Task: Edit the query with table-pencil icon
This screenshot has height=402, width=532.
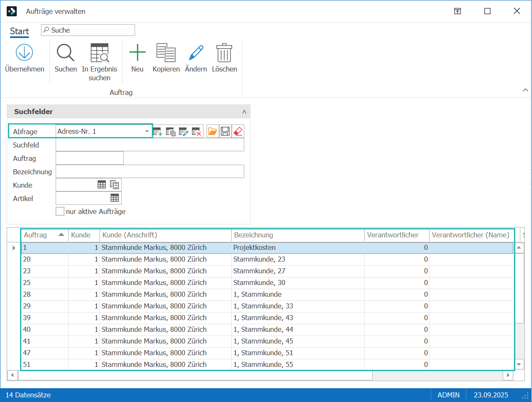Action: tap(184, 132)
